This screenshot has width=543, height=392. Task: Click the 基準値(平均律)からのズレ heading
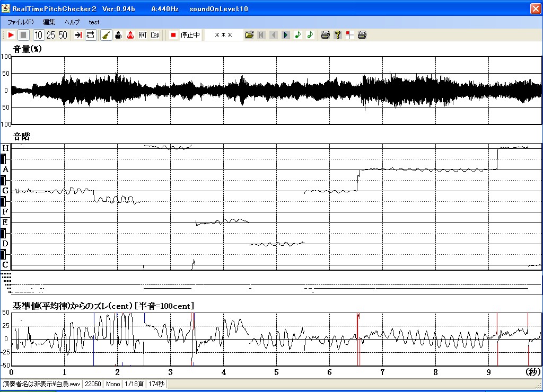tap(72, 306)
